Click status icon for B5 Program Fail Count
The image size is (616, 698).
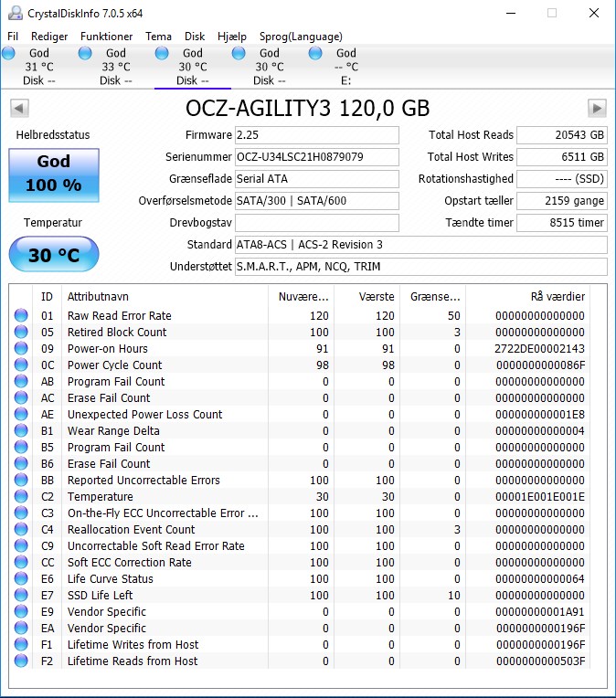point(21,447)
